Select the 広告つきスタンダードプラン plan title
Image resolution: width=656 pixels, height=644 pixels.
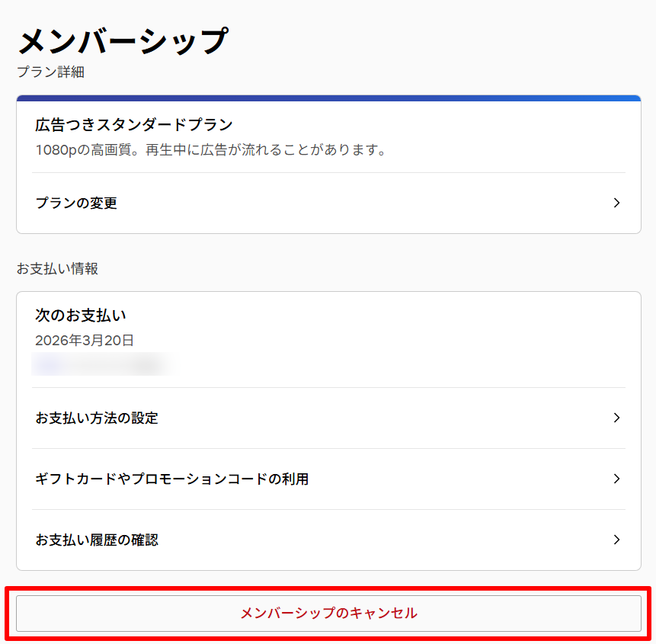(x=133, y=124)
